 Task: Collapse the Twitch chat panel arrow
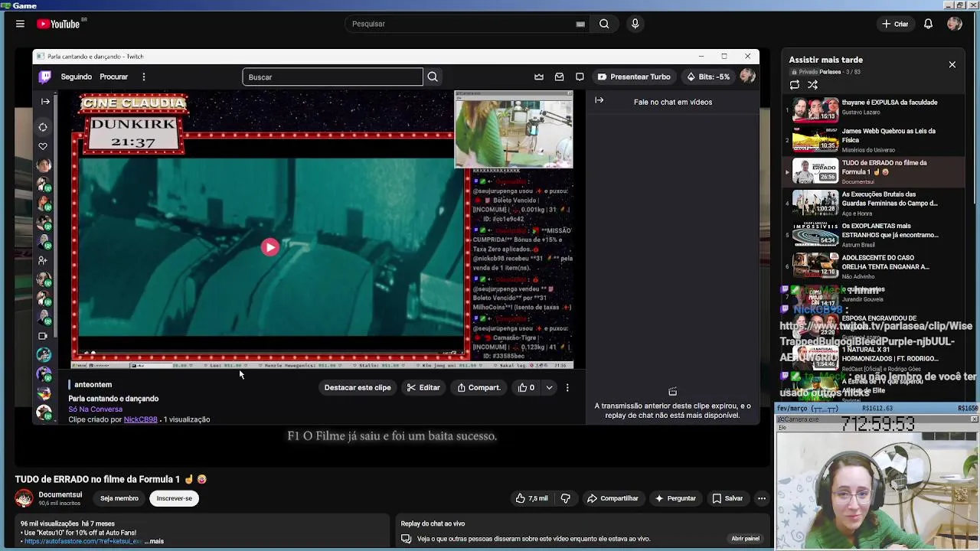pos(599,100)
